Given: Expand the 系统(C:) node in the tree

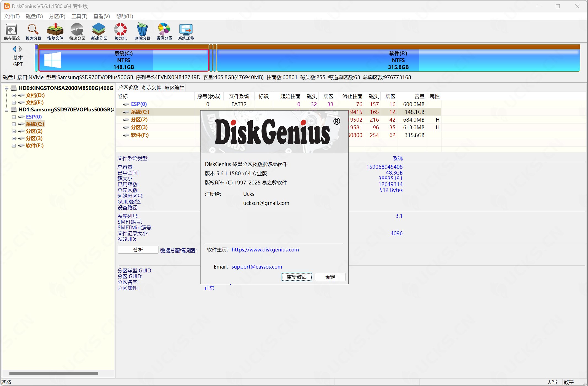Looking at the screenshot, I should coord(14,124).
